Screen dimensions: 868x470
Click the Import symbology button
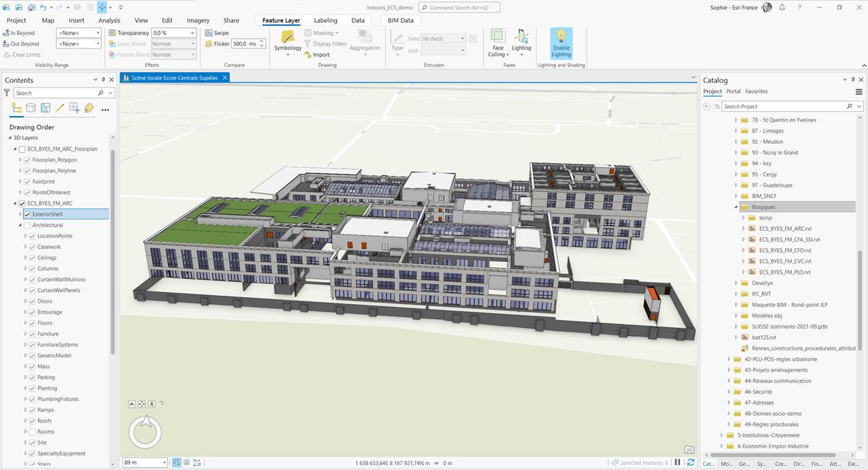(317, 55)
